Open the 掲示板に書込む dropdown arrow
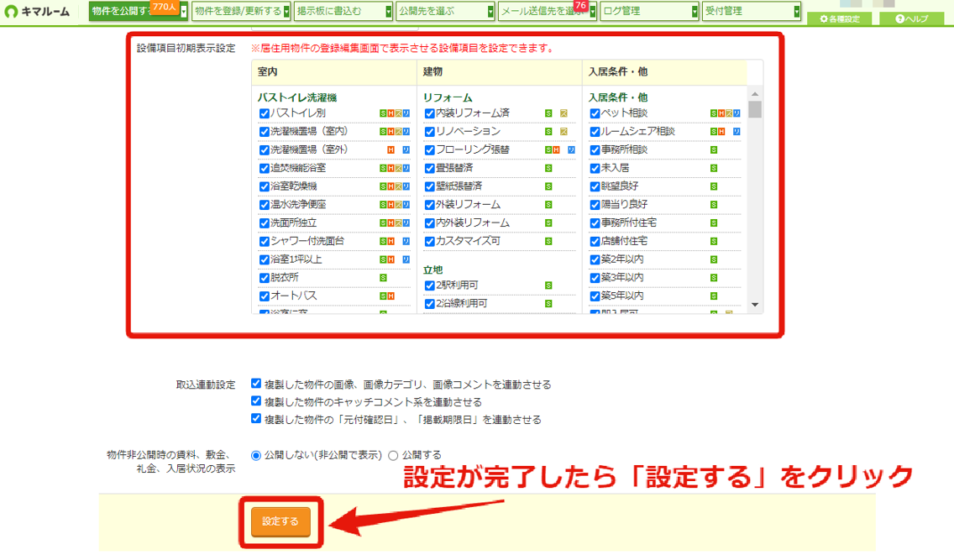 pyautogui.click(x=388, y=12)
